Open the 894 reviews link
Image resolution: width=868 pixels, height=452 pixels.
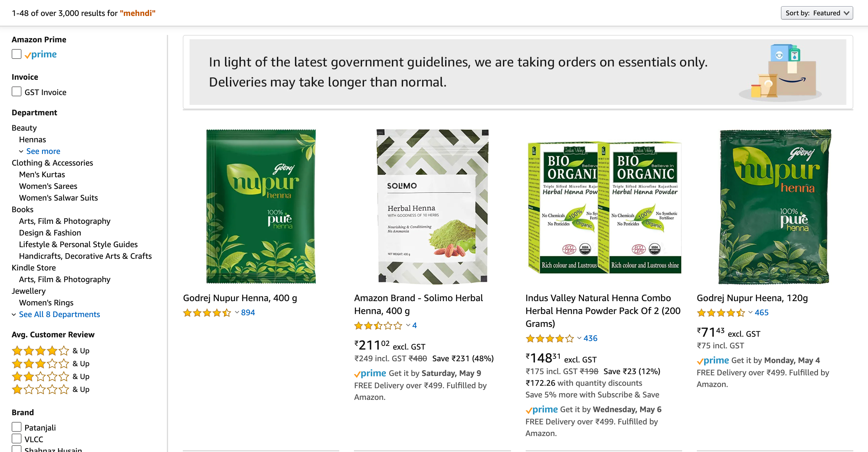248,313
